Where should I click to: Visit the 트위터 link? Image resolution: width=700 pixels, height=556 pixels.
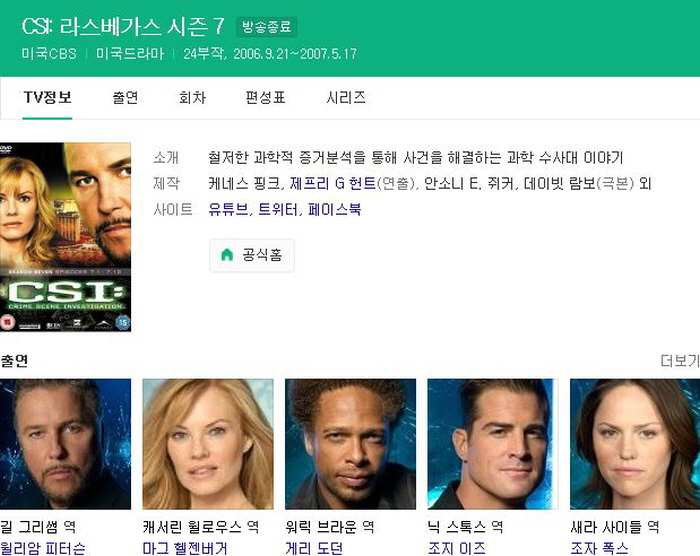click(278, 209)
